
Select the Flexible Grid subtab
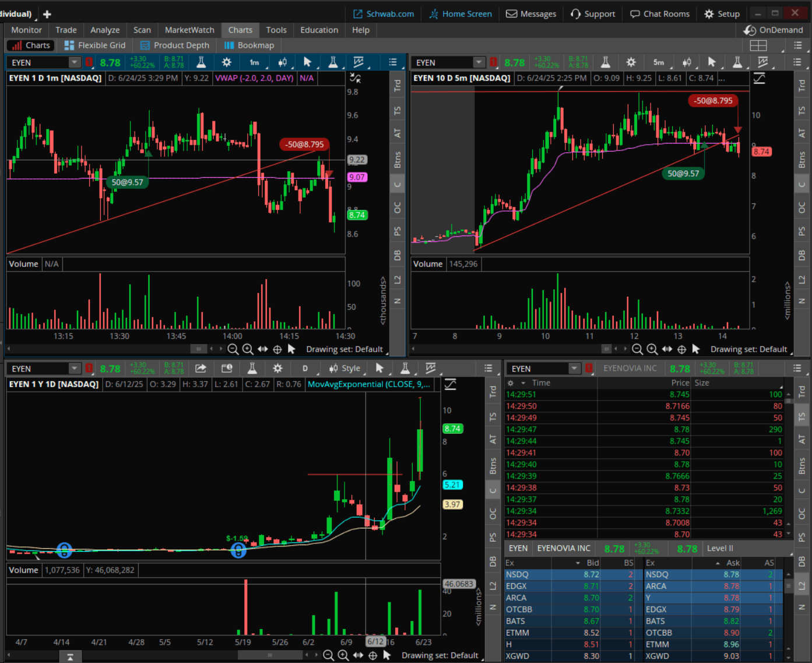coord(95,45)
